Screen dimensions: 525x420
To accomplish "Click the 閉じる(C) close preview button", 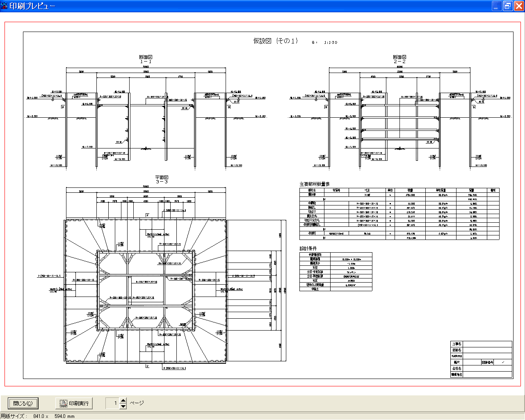I will [23, 403].
